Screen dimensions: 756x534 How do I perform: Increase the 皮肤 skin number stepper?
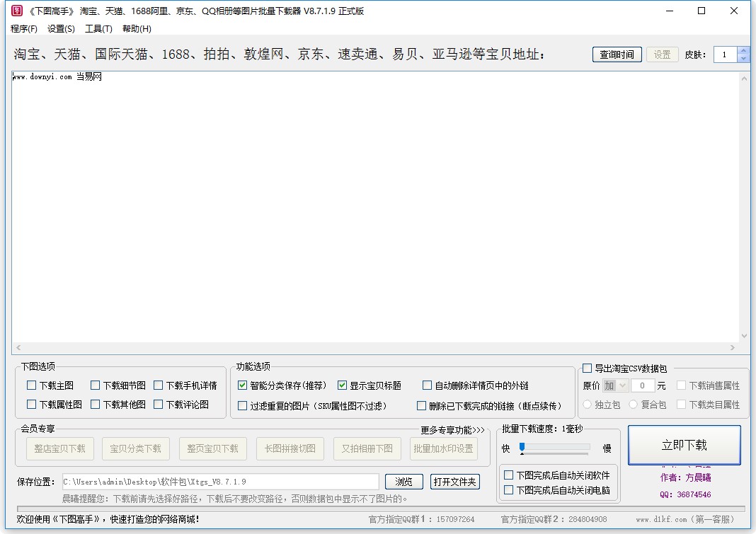(x=744, y=50)
